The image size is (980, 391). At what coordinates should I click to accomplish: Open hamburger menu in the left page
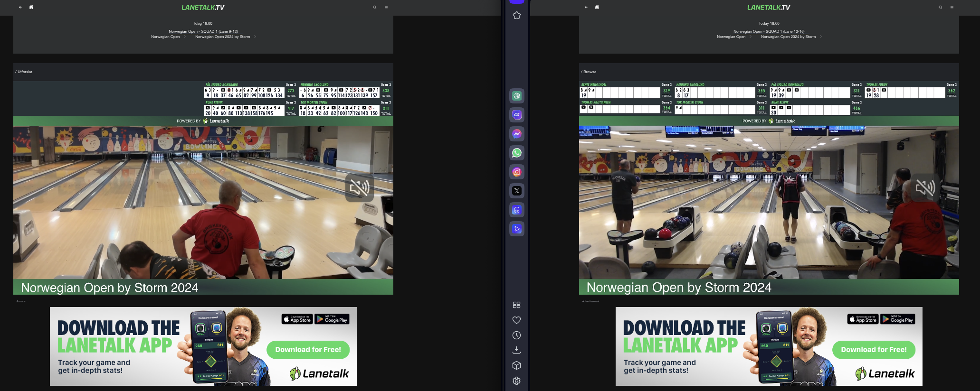click(386, 7)
